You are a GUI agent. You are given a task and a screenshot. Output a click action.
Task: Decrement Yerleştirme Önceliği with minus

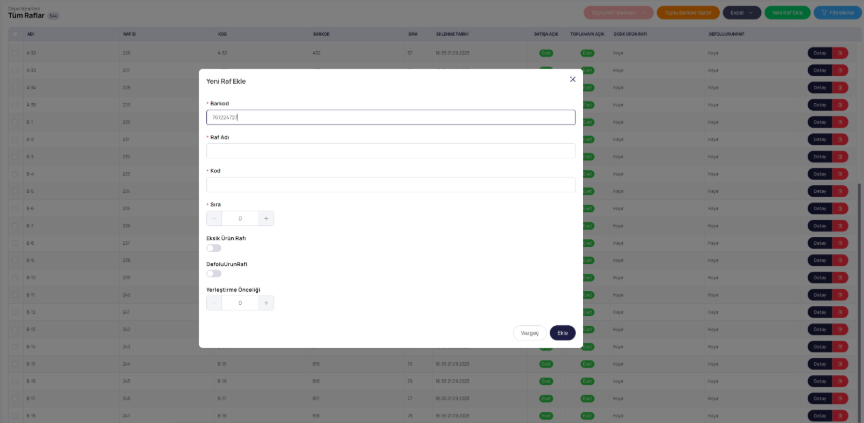214,303
